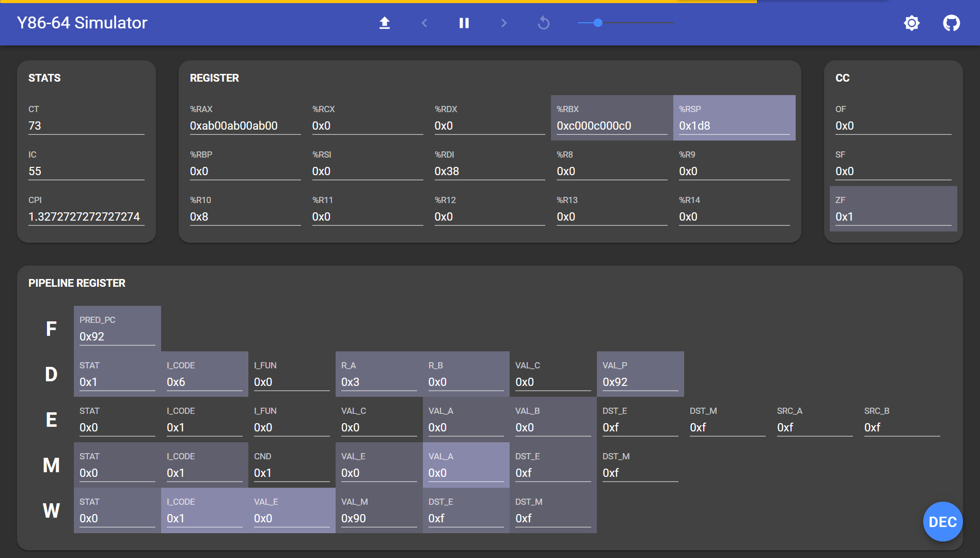Select %RDI value 0x38

pos(490,172)
